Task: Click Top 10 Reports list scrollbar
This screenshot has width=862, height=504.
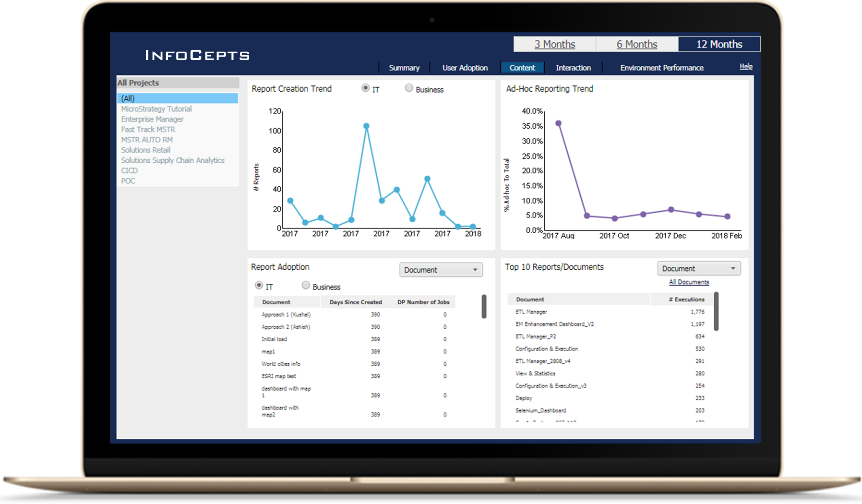Action: 716,312
